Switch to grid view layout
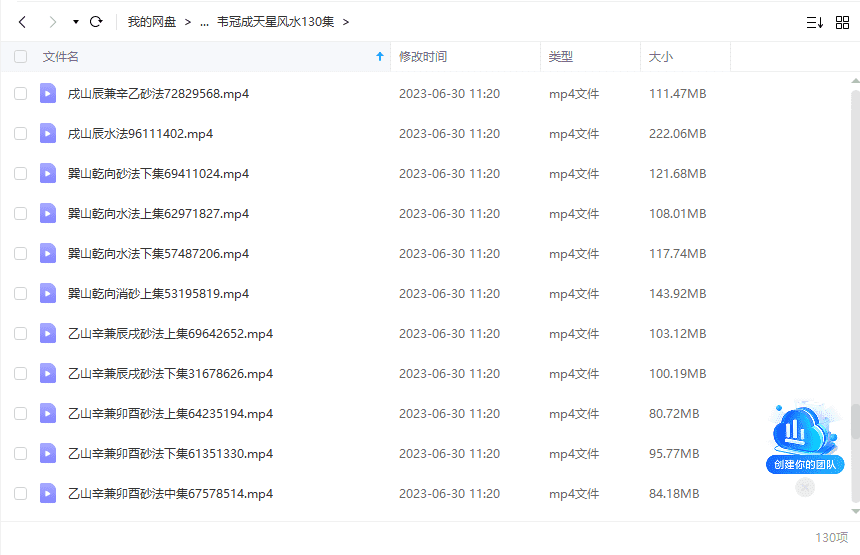The width and height of the screenshot is (860, 555). pos(842,22)
